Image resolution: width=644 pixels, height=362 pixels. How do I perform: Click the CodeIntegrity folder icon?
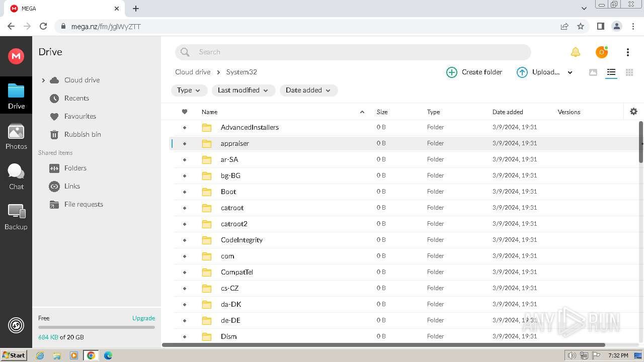tap(207, 240)
